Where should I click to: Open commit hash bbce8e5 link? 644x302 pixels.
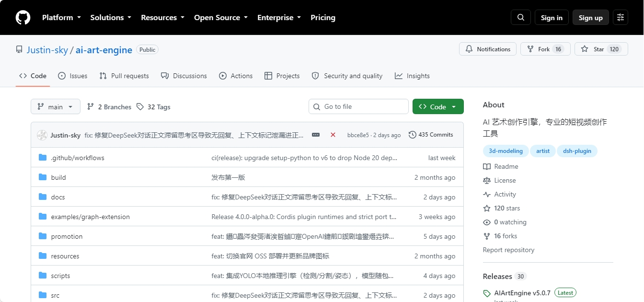pyautogui.click(x=358, y=135)
